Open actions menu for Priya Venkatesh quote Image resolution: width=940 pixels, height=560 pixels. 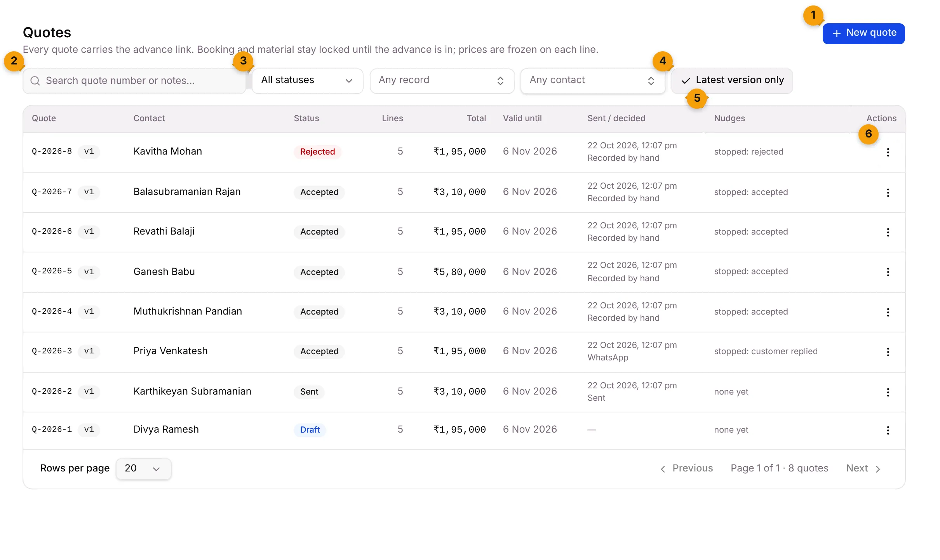click(x=888, y=352)
